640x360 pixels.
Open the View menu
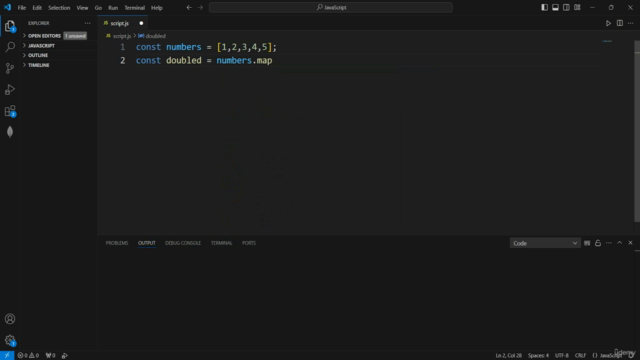coord(82,8)
